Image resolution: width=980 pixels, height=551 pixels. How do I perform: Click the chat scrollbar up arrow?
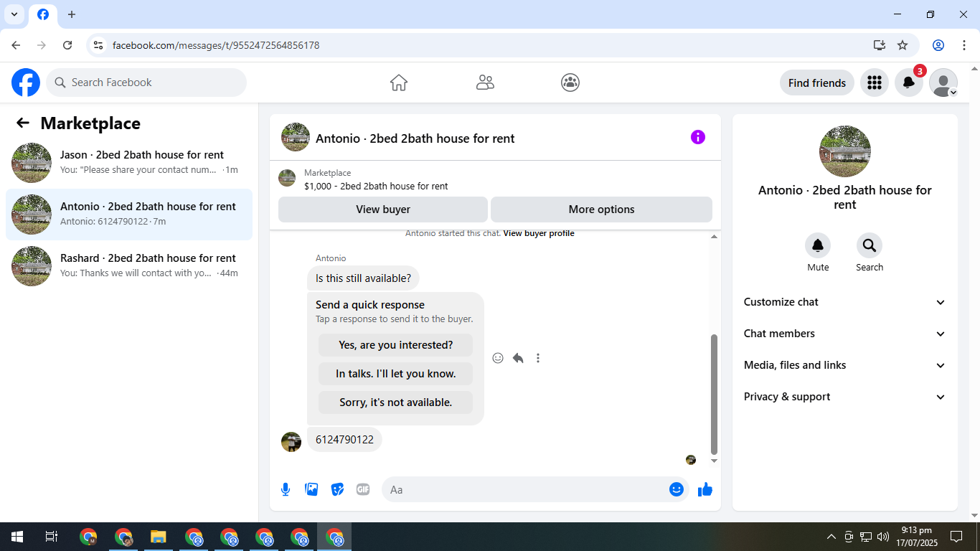[714, 237]
